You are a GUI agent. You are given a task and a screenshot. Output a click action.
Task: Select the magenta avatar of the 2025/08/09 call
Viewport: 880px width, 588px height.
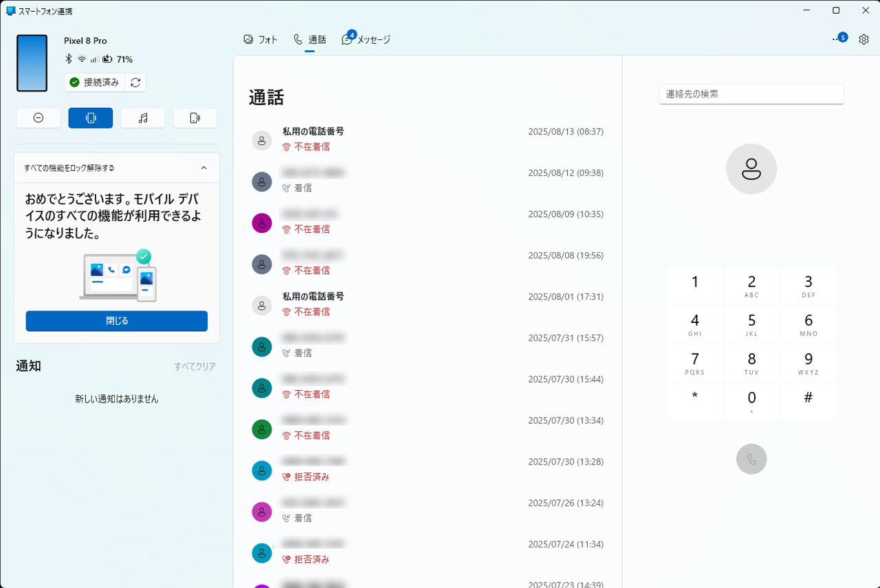coord(262,223)
